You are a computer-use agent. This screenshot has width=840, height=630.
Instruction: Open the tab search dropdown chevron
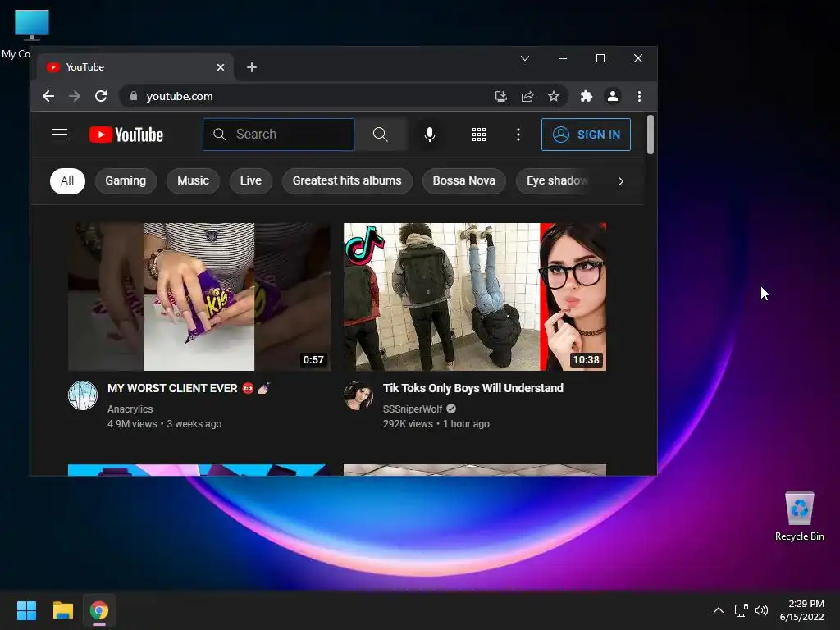(x=525, y=58)
